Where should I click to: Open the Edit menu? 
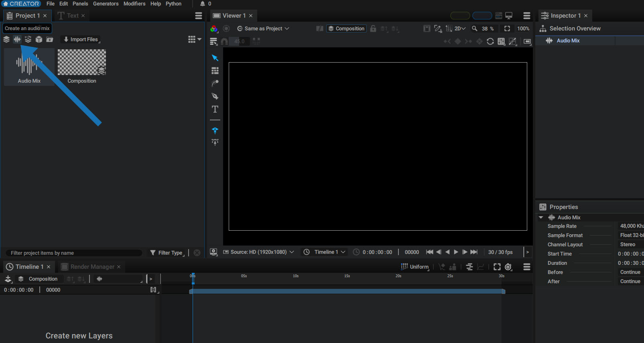(64, 4)
